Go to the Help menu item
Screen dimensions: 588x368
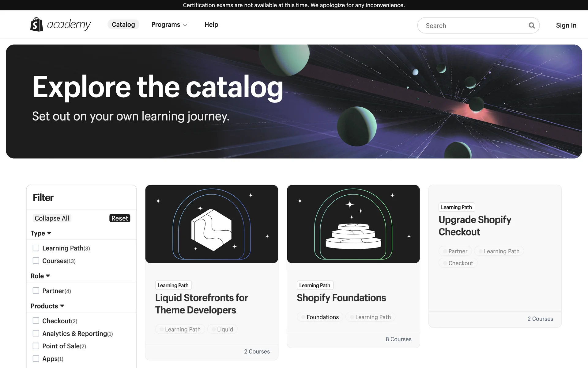211,25
